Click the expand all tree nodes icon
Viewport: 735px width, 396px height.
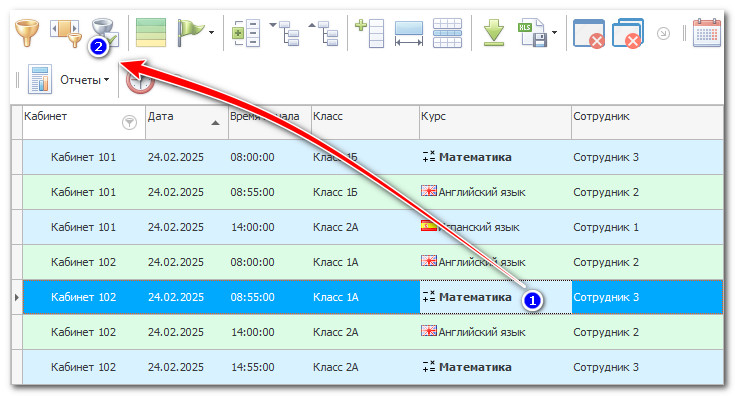click(x=246, y=33)
